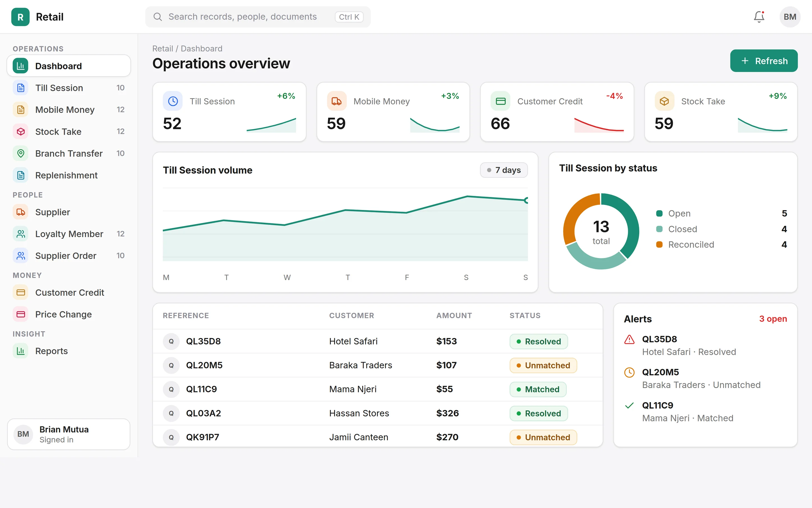
Task: Click the Matched status badge for QL11C9
Action: (x=538, y=389)
